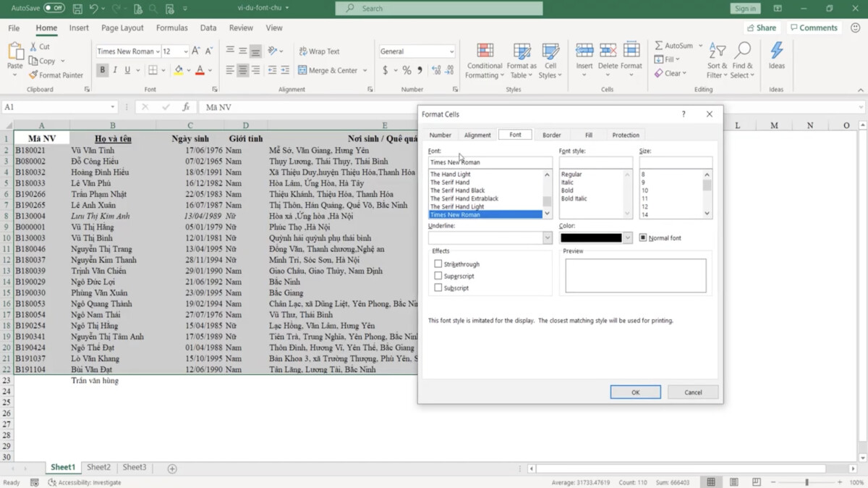Toggle Italic formatting in the ribbon
This screenshot has width=868, height=488.
[115, 70]
